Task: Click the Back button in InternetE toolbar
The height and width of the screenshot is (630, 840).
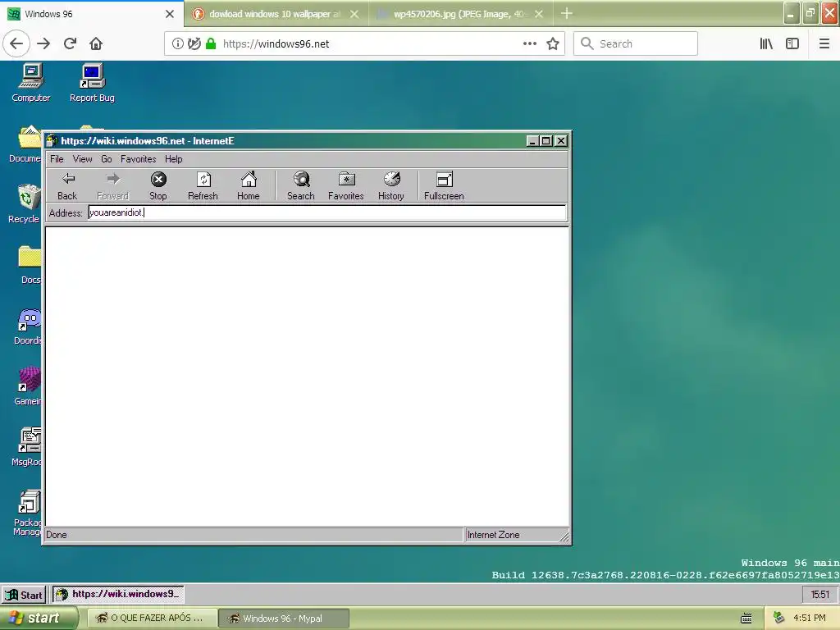Action: click(x=67, y=186)
